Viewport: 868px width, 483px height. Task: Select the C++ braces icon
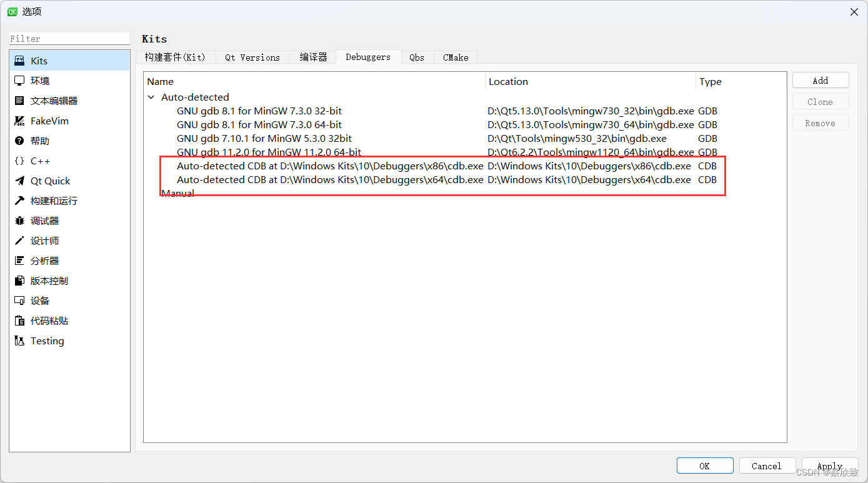19,161
